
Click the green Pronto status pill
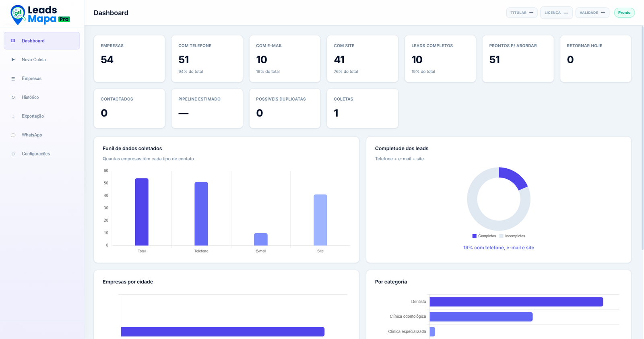point(624,12)
